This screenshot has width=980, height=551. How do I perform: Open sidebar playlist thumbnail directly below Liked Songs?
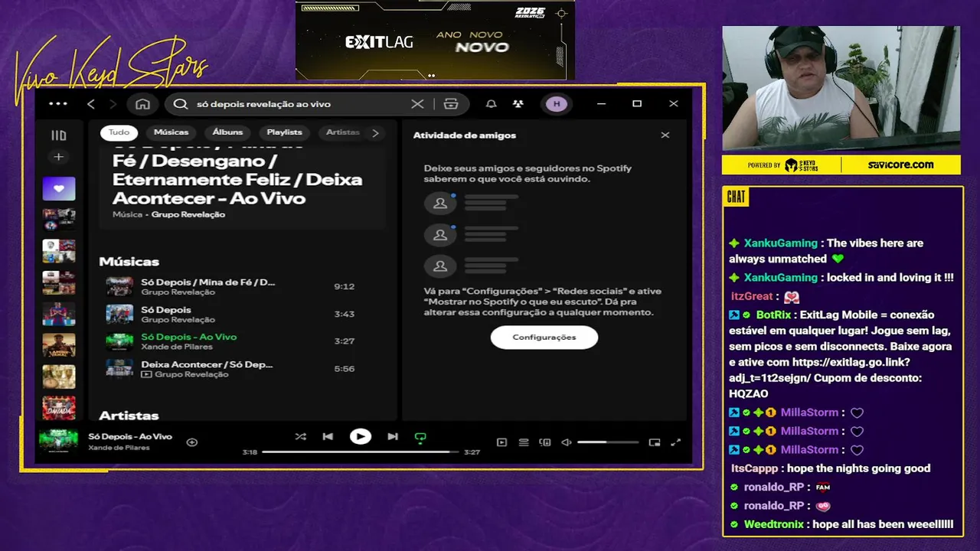(x=59, y=220)
